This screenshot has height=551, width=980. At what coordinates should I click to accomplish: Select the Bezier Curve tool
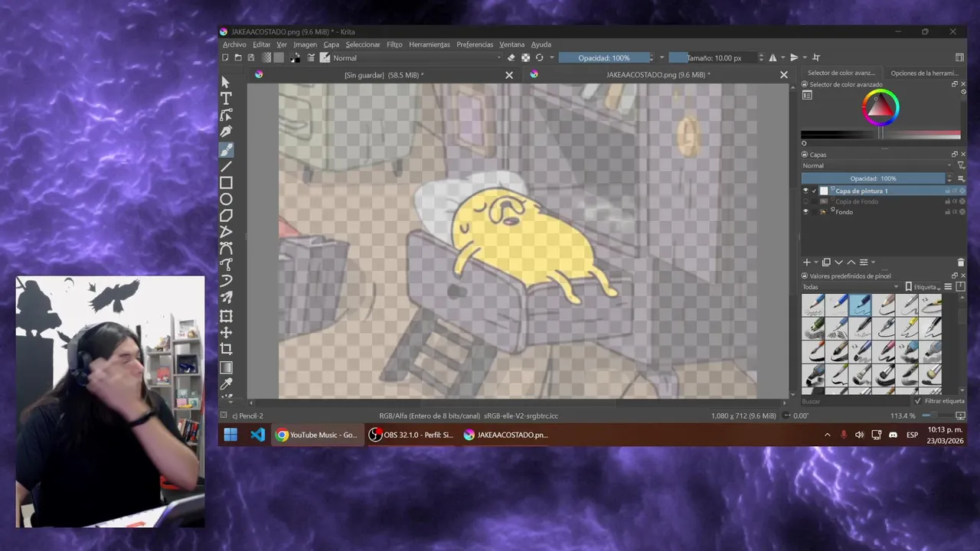coord(226,249)
